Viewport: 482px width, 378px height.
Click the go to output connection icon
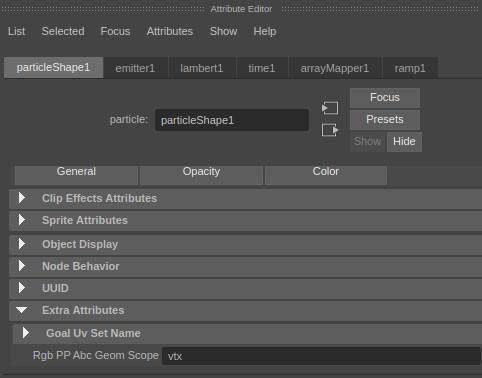[x=330, y=130]
